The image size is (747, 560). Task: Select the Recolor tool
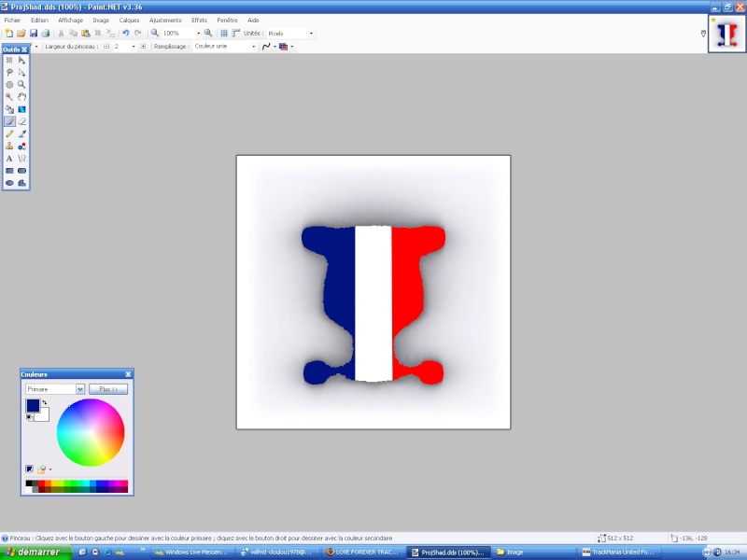[21, 147]
